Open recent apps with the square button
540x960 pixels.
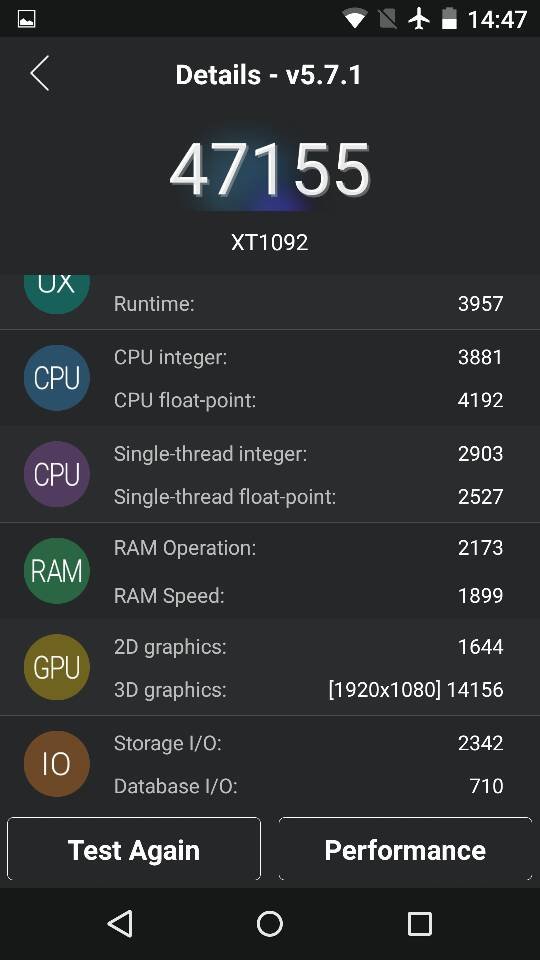click(419, 924)
